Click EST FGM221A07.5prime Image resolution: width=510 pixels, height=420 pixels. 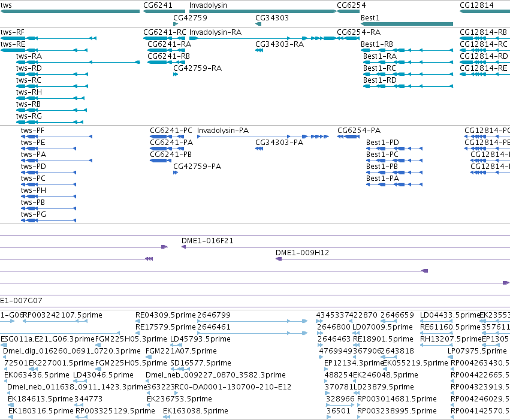181,351
